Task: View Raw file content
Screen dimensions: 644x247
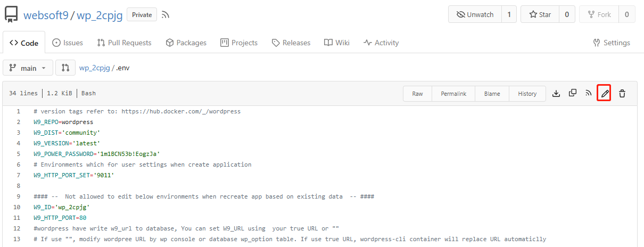Action: pyautogui.click(x=417, y=94)
